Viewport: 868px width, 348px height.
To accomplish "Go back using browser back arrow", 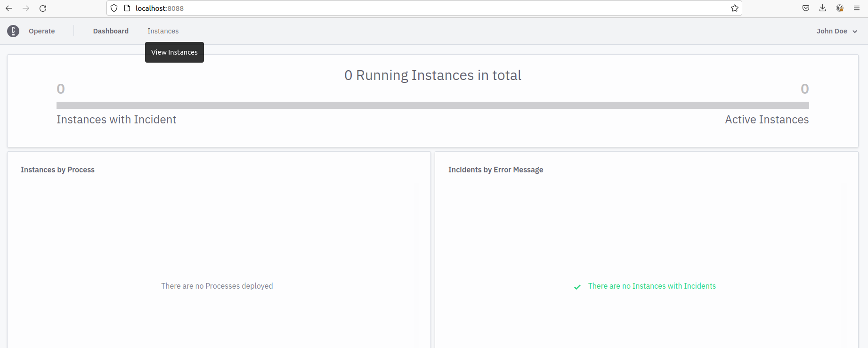I will click(9, 8).
